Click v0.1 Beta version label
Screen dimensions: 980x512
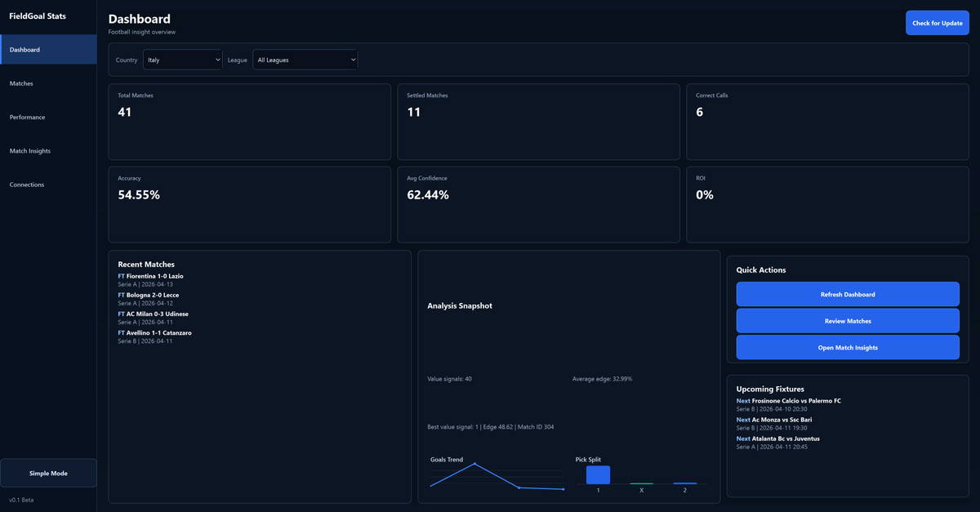coord(21,499)
